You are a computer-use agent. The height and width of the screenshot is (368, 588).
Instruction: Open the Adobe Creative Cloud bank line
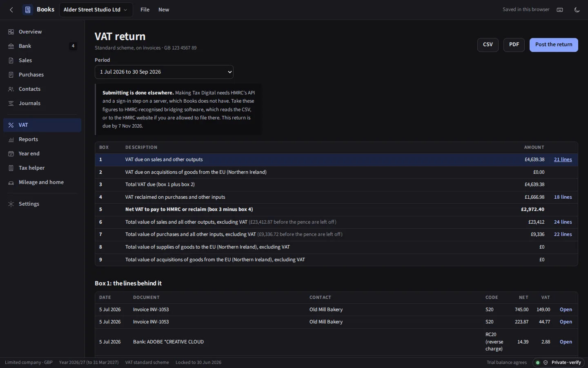pos(566,342)
